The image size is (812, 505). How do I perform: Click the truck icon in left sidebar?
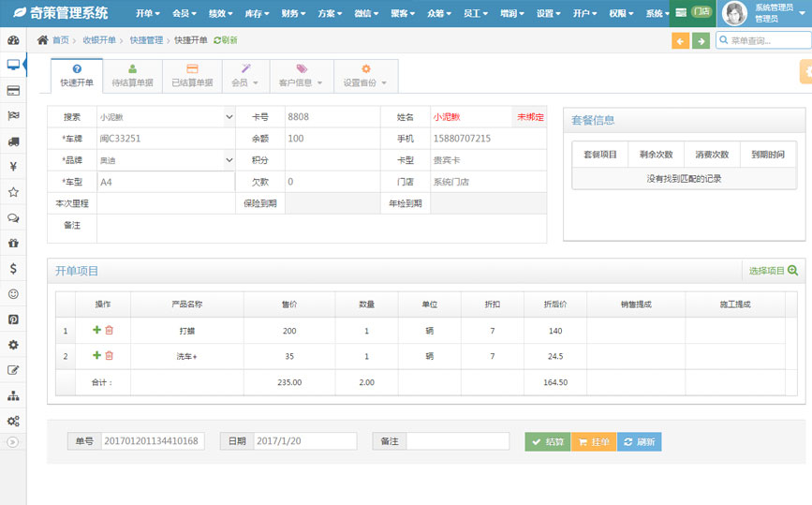pos(13,141)
